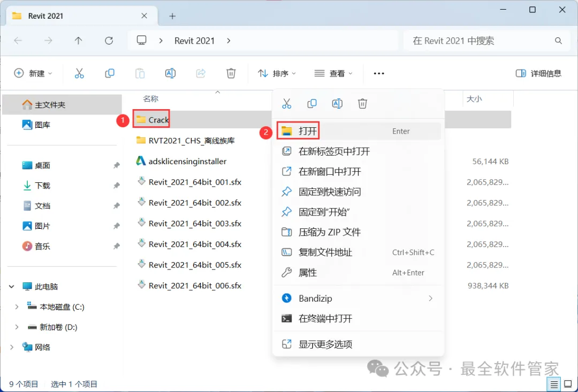Choose 固定到“开始”

click(358, 212)
